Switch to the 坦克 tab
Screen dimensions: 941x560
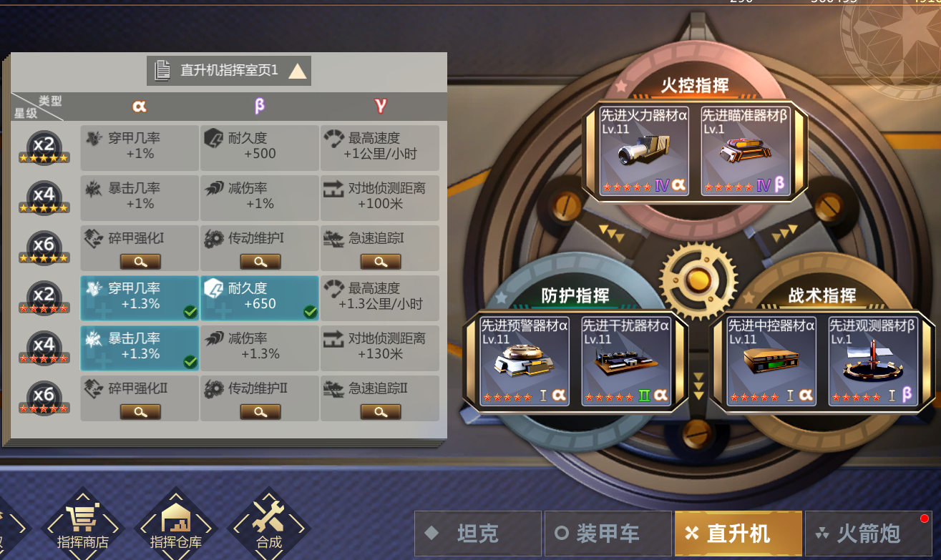tap(478, 534)
